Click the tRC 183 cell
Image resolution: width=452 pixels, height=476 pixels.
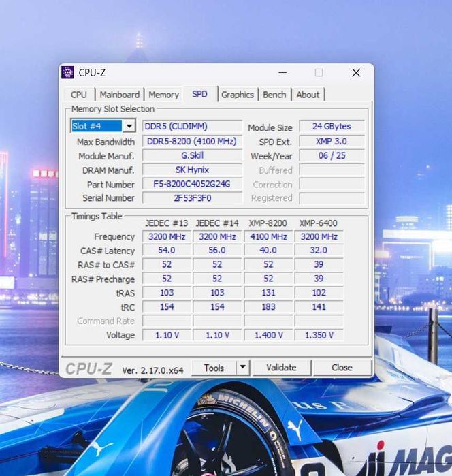coord(268,307)
